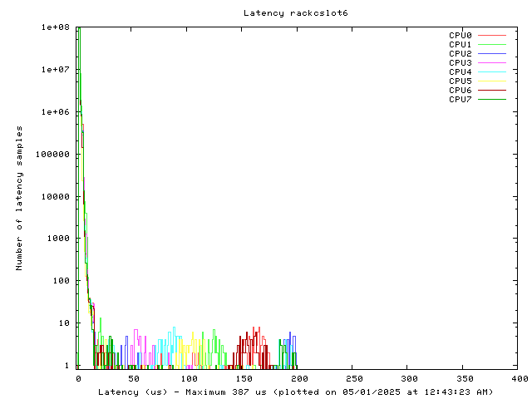Click the y-axis label "10"
The image size is (532, 399).
pyautogui.click(x=64, y=323)
